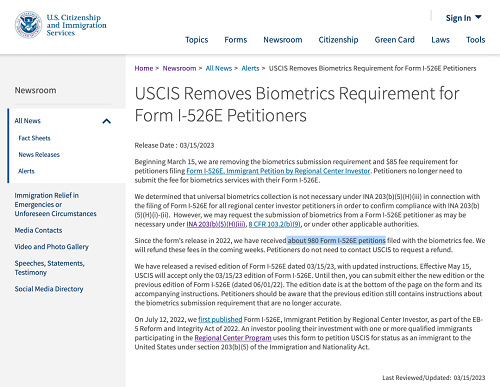Open Social Media Directory sidebar link
Image resolution: width=500 pixels, height=387 pixels.
point(49,289)
